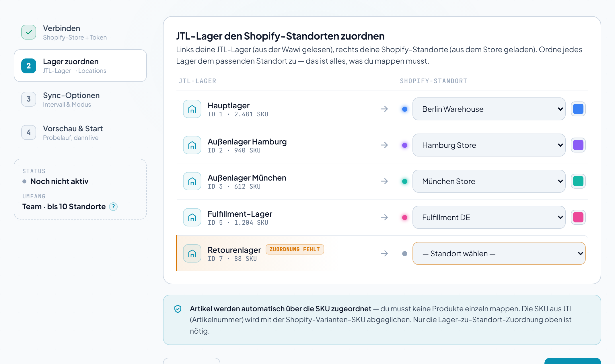The width and height of the screenshot is (615, 364).
Task: Select the Lager zuordnen step
Action: pos(80,66)
